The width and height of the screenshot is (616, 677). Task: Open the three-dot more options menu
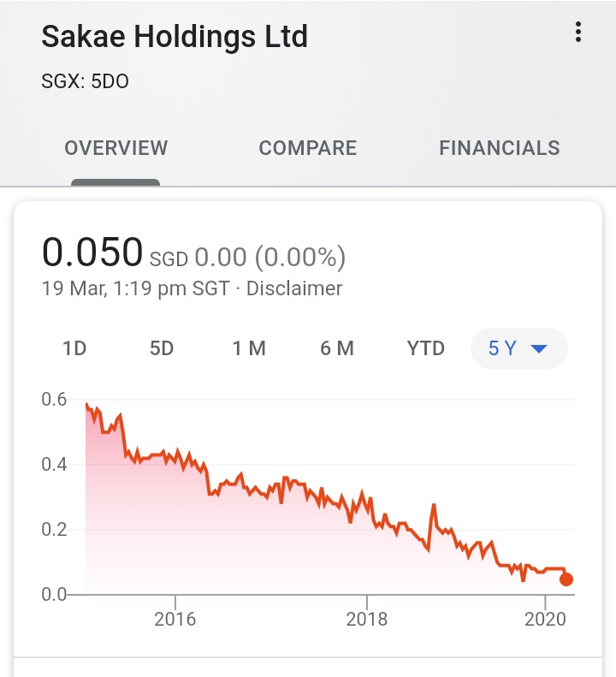pos(578,33)
